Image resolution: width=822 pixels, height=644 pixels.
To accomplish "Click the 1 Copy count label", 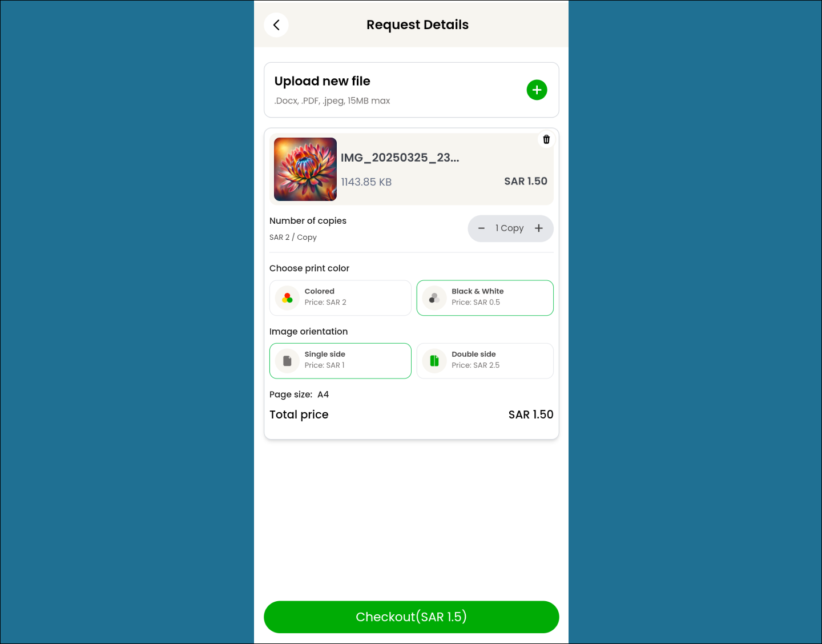I will coord(509,228).
